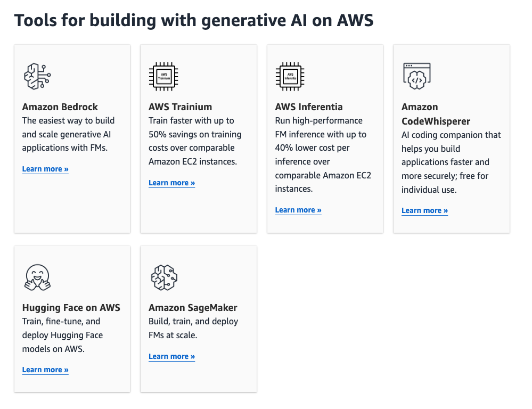Click the Amazon SageMaker brain icon
This screenshot has height=409, width=532.
tap(164, 277)
